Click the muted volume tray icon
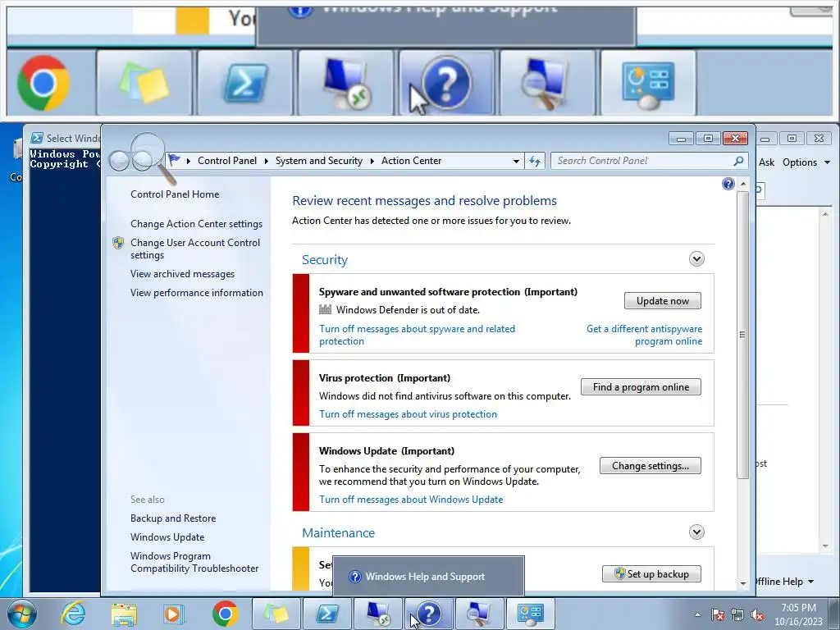 coord(757,615)
